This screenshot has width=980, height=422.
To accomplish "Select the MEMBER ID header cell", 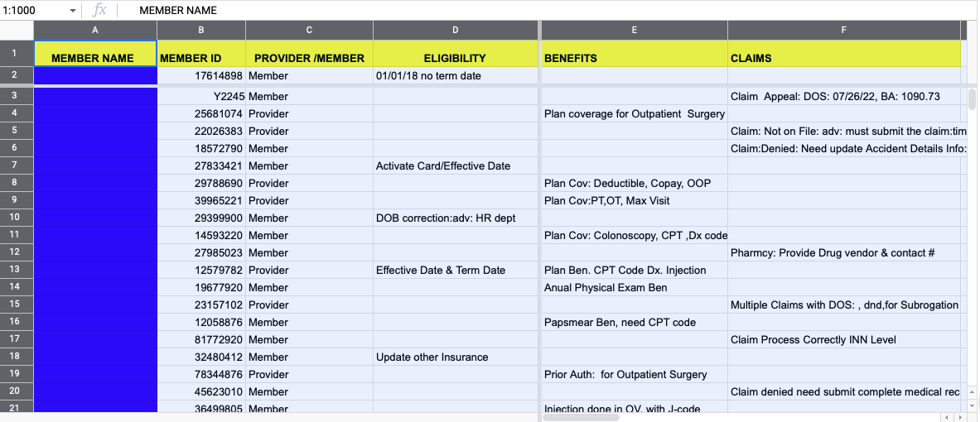I will coord(201,58).
